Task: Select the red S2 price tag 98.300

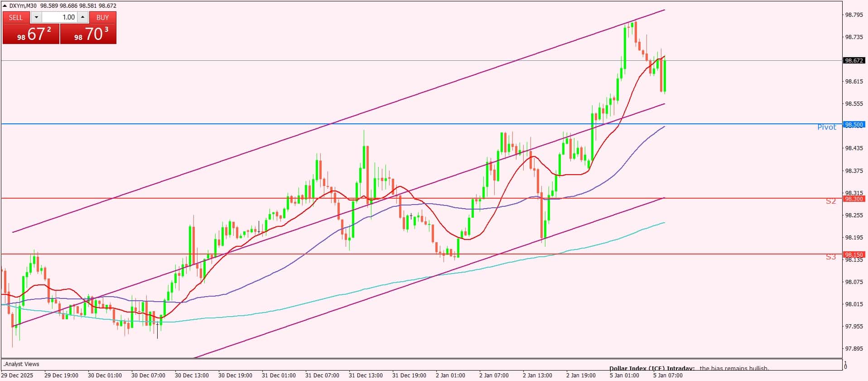Action: [x=854, y=199]
